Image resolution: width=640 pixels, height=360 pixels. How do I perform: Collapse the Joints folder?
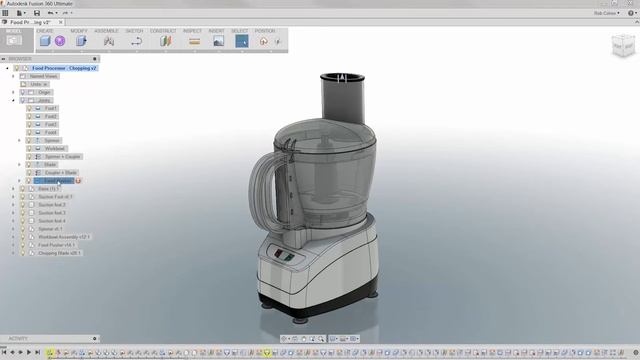click(x=13, y=100)
